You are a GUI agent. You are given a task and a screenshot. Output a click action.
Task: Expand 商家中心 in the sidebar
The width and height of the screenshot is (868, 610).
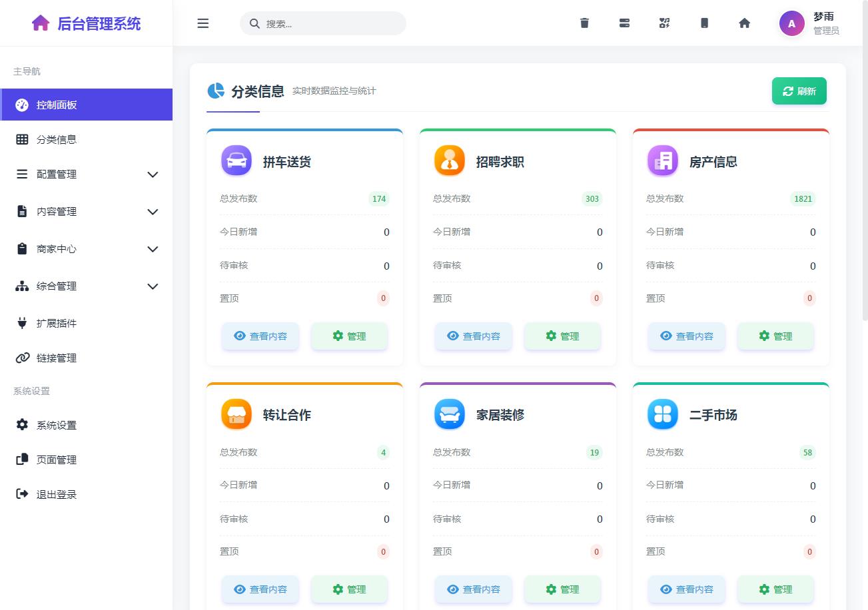click(x=87, y=249)
